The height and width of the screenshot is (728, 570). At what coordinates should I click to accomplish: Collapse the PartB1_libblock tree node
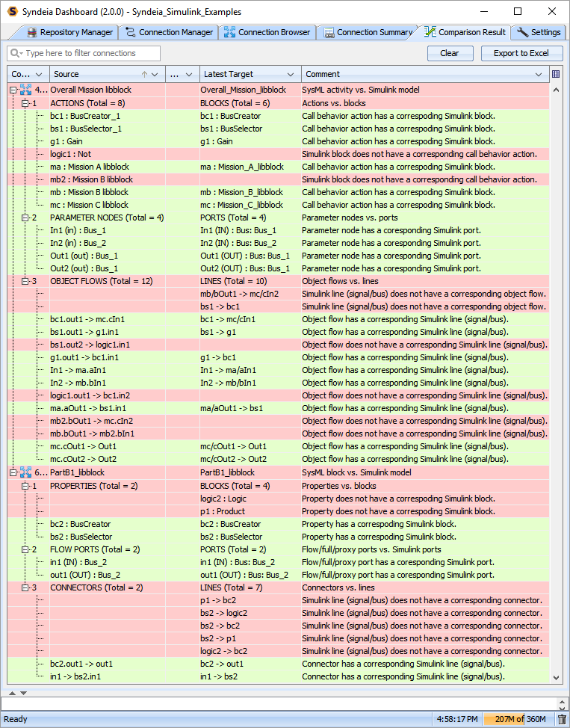coord(13,472)
